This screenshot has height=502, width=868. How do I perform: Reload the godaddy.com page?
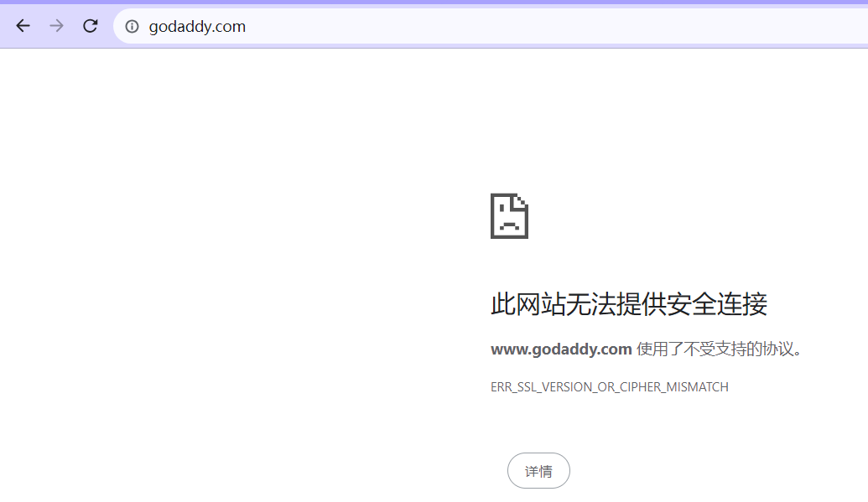pos(91,26)
